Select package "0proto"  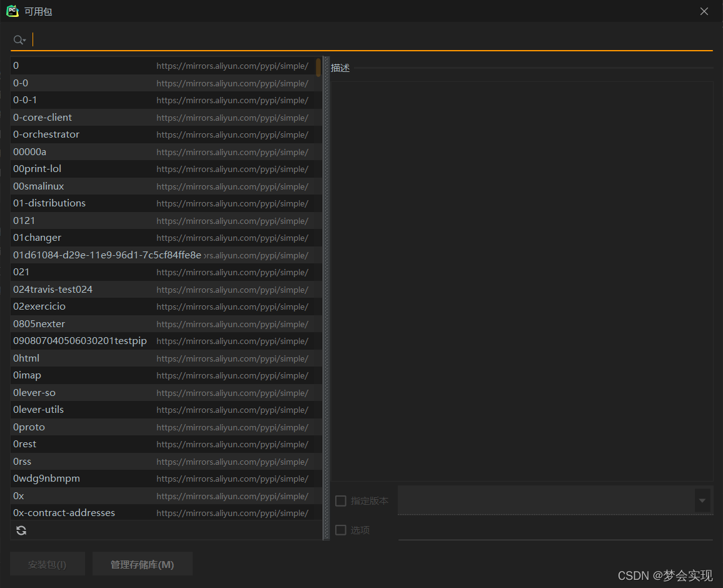[166, 427]
